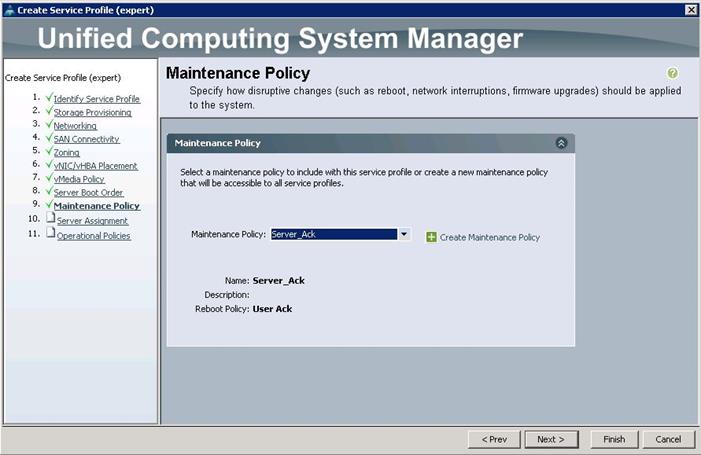Screen dimensions: 701x455
Task: Open the Server Boot Order step
Action: pos(89,193)
